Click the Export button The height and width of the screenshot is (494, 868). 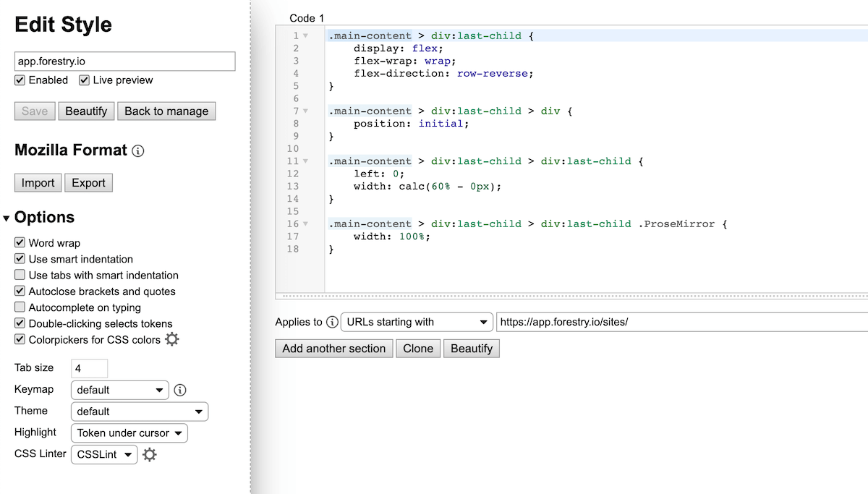pyautogui.click(x=89, y=183)
